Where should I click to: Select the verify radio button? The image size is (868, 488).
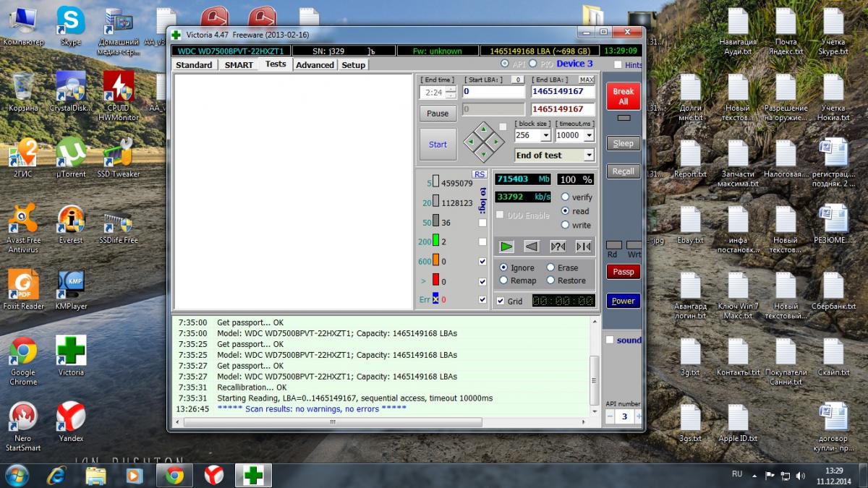pos(565,197)
